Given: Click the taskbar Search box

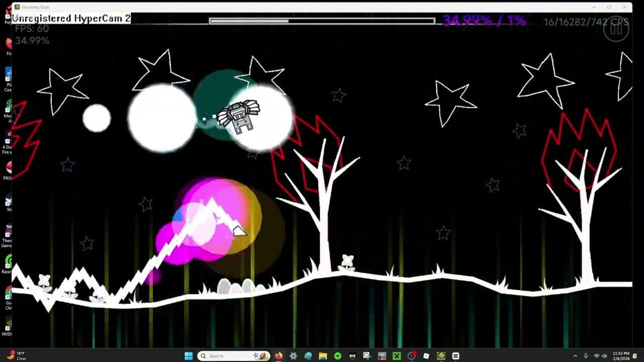Looking at the screenshot, I should [233, 356].
